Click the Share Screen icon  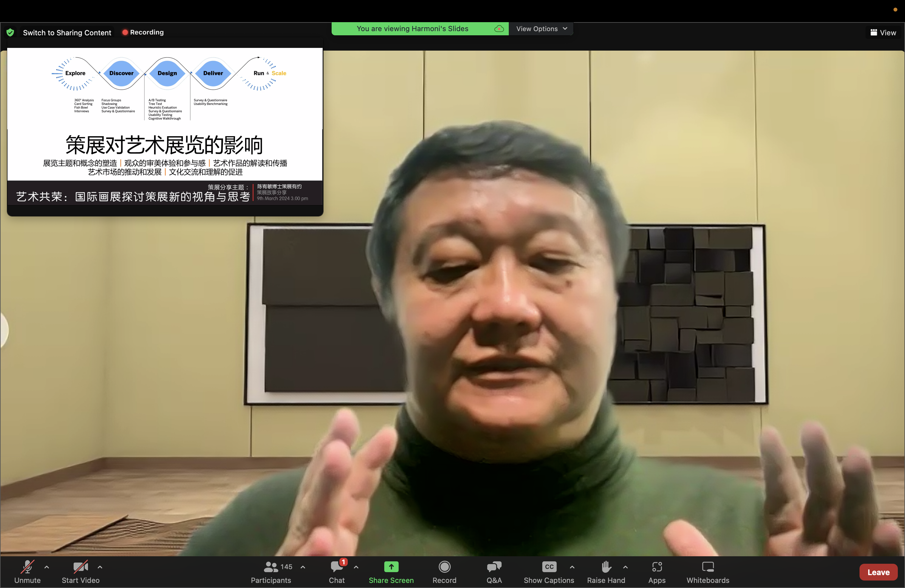(x=391, y=567)
